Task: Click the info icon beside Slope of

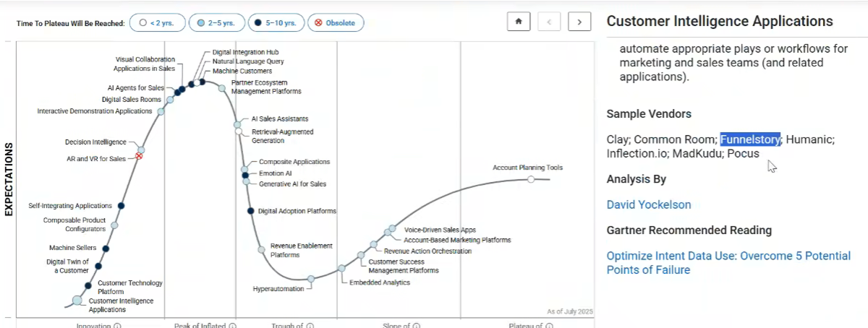Action: pyautogui.click(x=417, y=325)
